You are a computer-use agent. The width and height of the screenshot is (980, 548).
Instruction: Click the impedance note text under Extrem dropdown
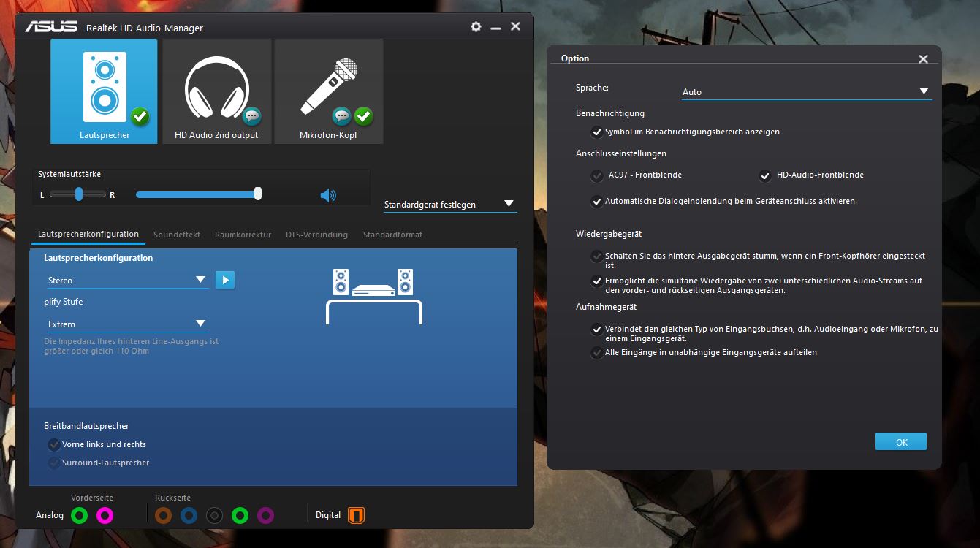(x=132, y=346)
